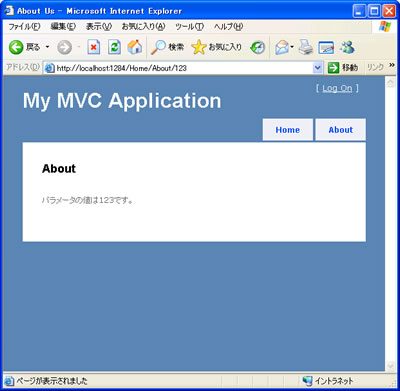Select the Home navigation tab
This screenshot has height=391, width=400.
(x=288, y=130)
